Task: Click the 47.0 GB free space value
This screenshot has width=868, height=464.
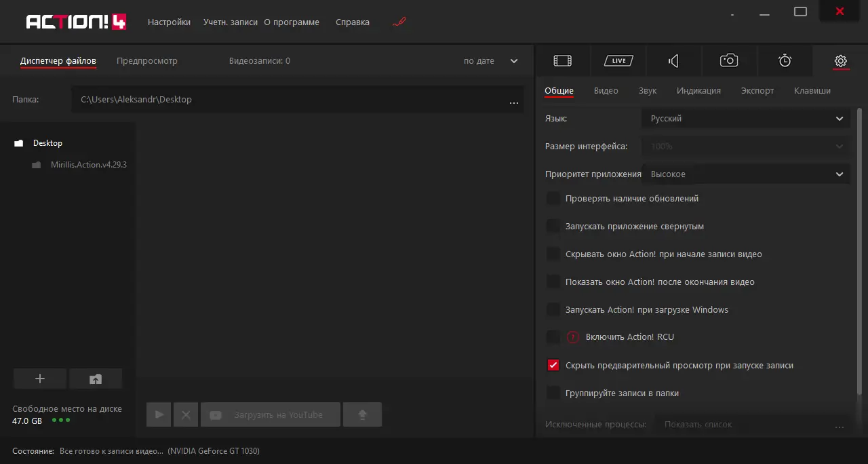Action: pos(27,421)
